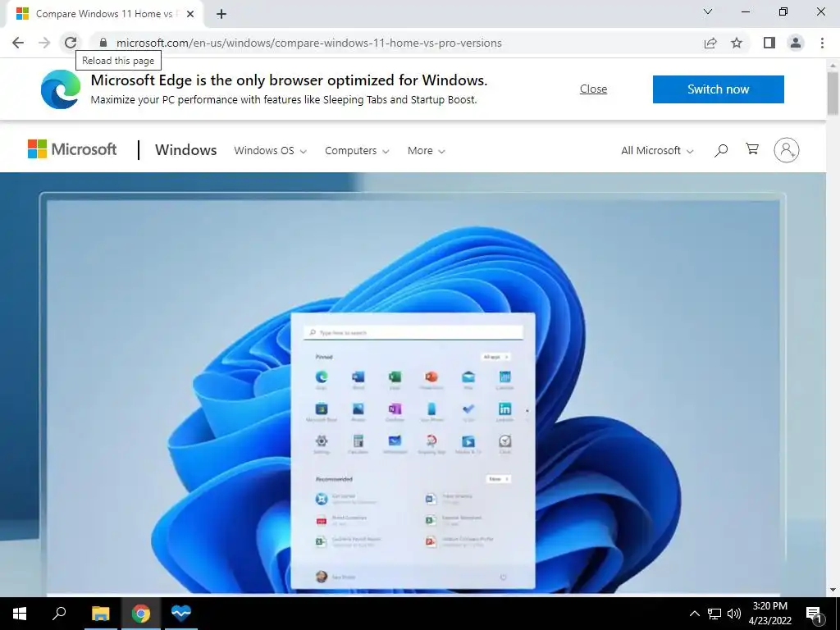This screenshot has width=840, height=630.
Task: Click the address bar URL
Action: point(308,43)
